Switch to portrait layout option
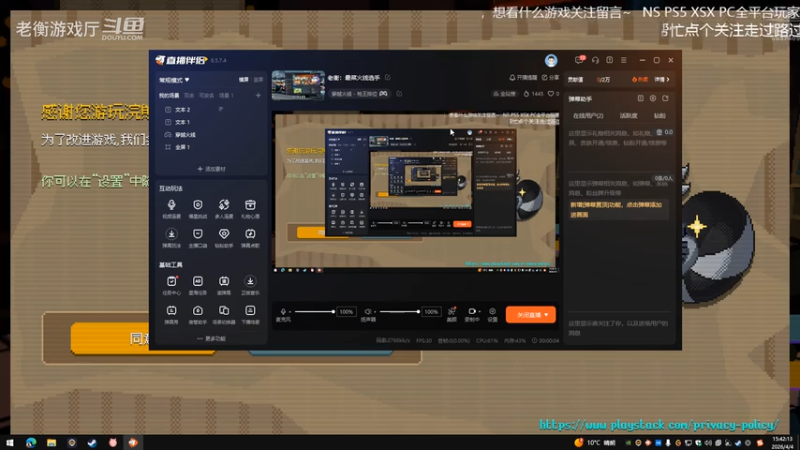800x450 pixels. [x=258, y=80]
